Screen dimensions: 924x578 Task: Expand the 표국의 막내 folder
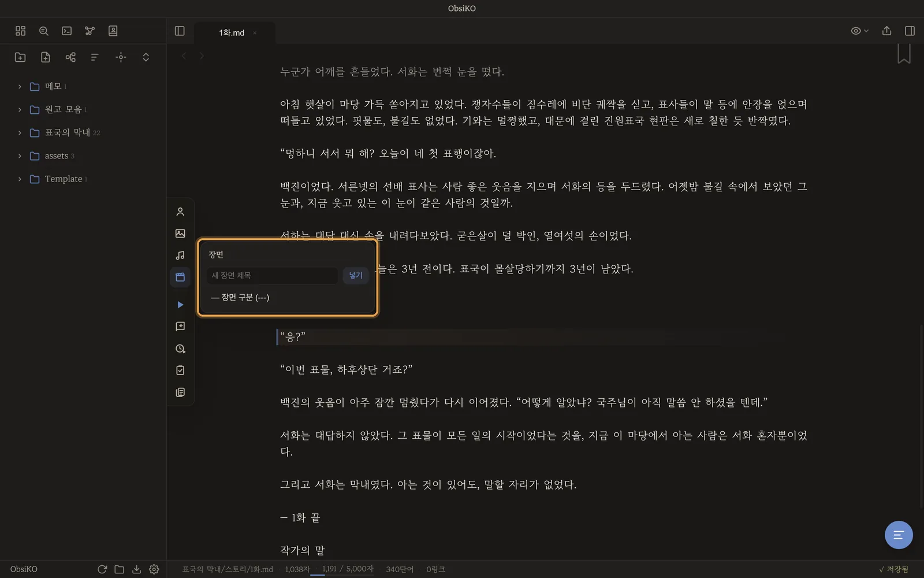point(20,132)
